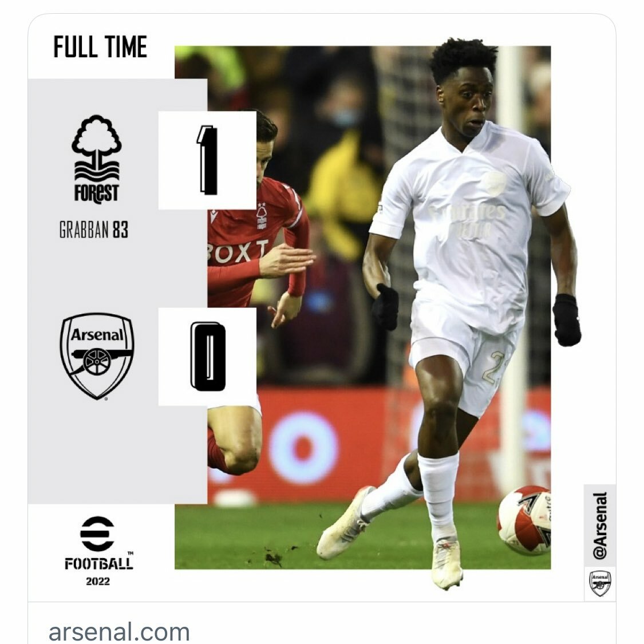Image resolution: width=644 pixels, height=644 pixels.
Task: Click the Nottingham Forest tree crest
Action: point(97,159)
